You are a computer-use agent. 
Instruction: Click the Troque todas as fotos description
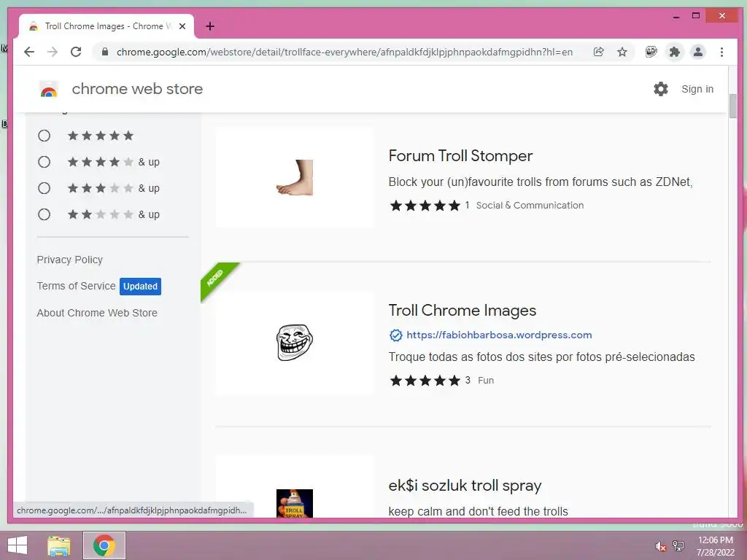[542, 357]
